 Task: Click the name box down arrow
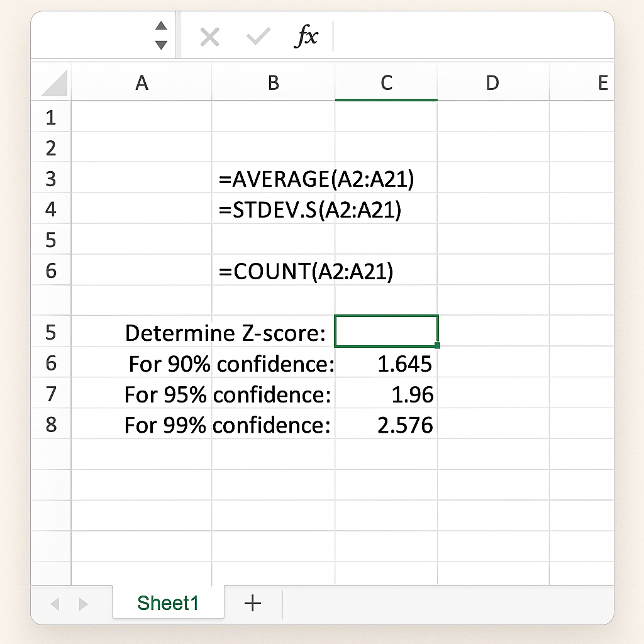(162, 45)
